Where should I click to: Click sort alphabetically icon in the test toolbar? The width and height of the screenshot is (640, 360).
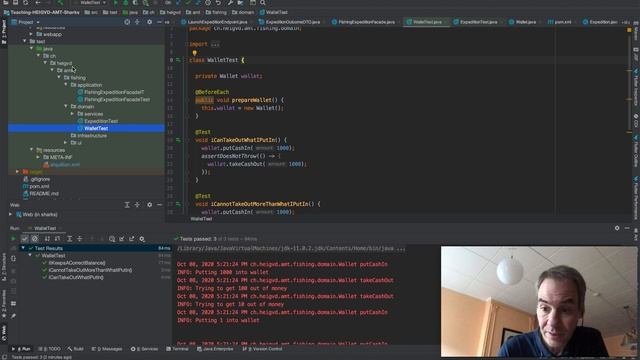coord(47,239)
